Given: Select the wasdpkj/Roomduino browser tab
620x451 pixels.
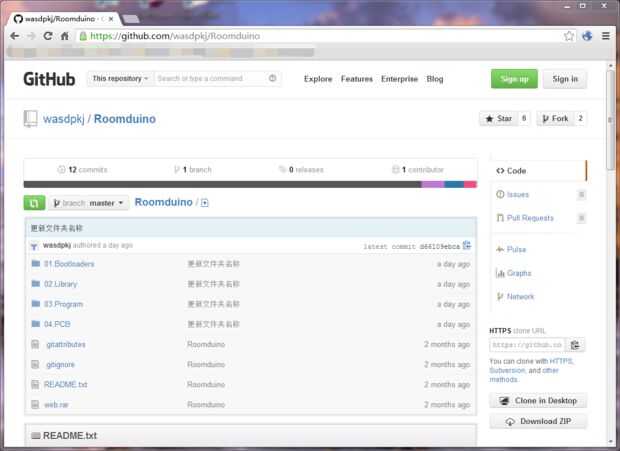Looking at the screenshot, I should 62,19.
